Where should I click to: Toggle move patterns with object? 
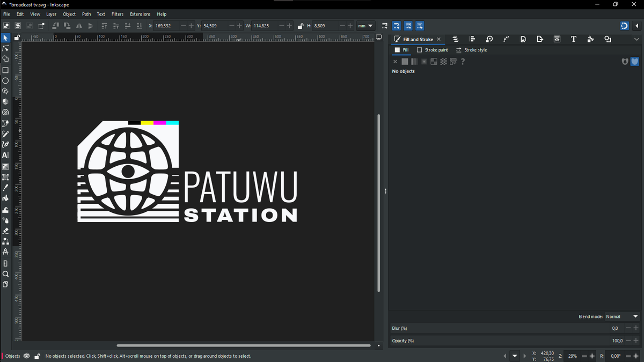pos(420,26)
